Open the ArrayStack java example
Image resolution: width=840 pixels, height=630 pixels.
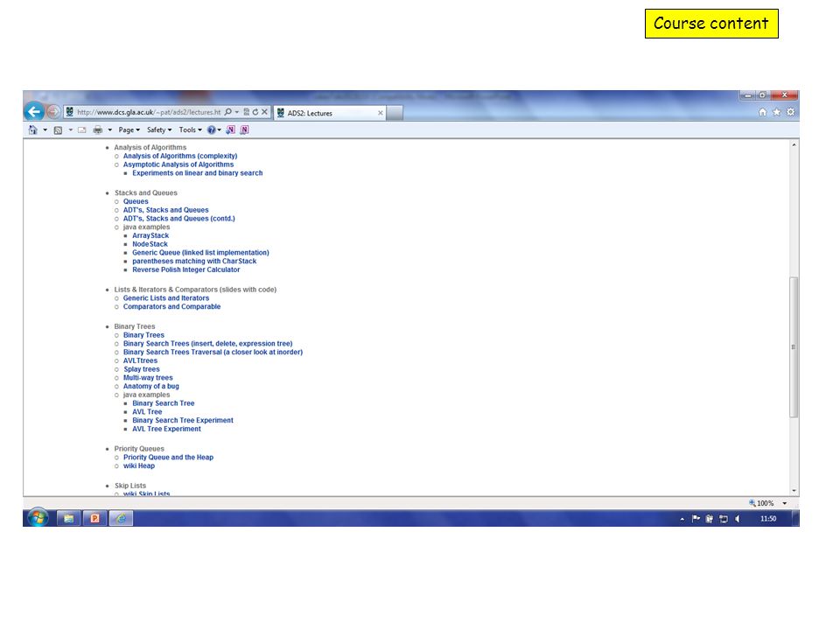tap(150, 235)
